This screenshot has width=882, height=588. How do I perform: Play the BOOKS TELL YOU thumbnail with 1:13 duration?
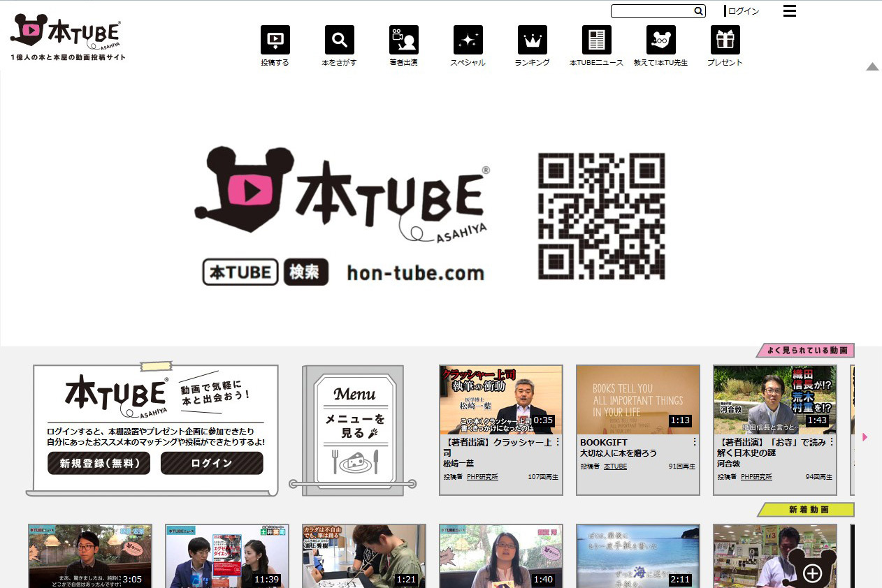638,399
